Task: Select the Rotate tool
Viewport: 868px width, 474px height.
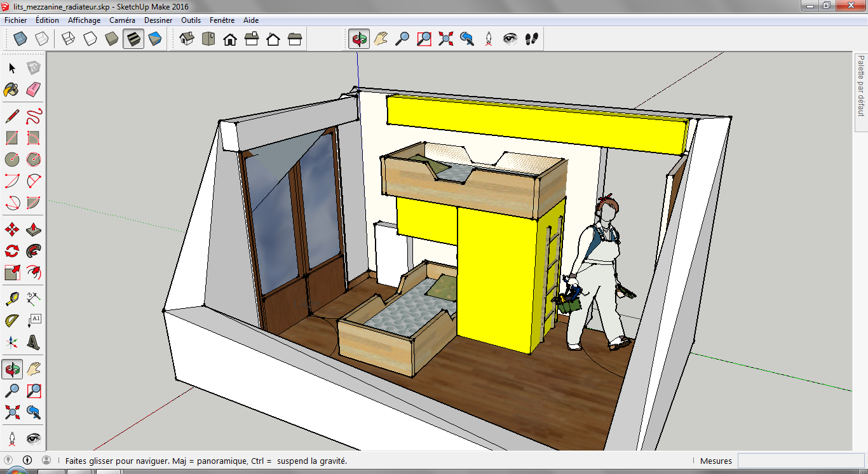Action: tap(12, 251)
